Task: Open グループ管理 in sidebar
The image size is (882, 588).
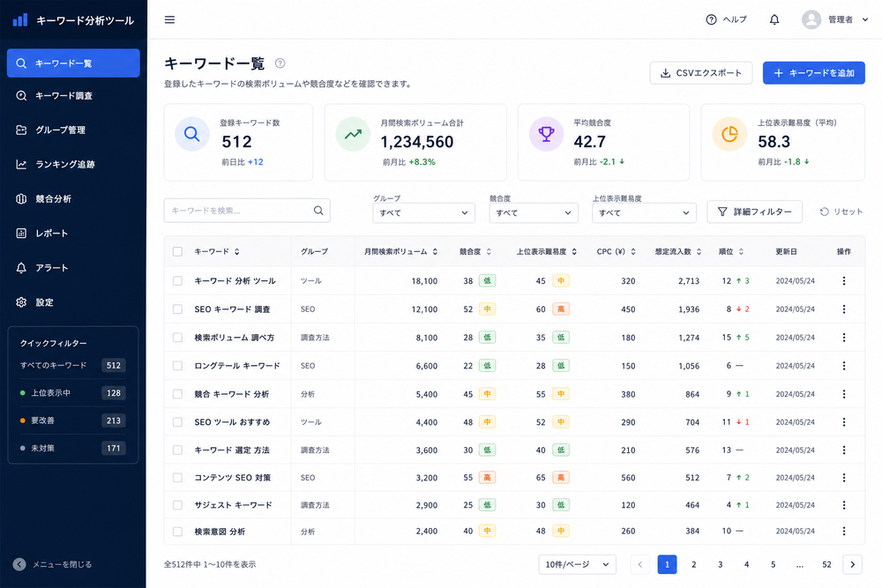Action: (x=73, y=130)
